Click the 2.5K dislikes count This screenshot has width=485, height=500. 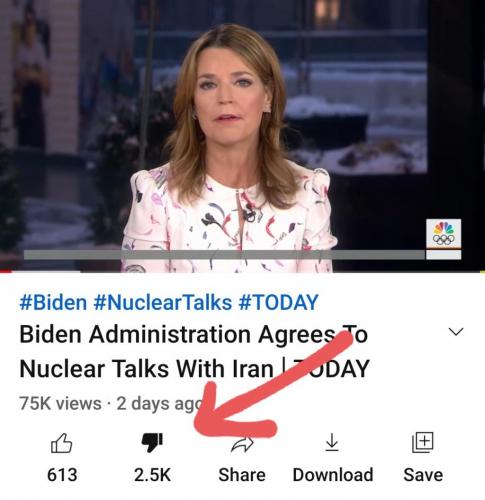pyautogui.click(x=152, y=475)
